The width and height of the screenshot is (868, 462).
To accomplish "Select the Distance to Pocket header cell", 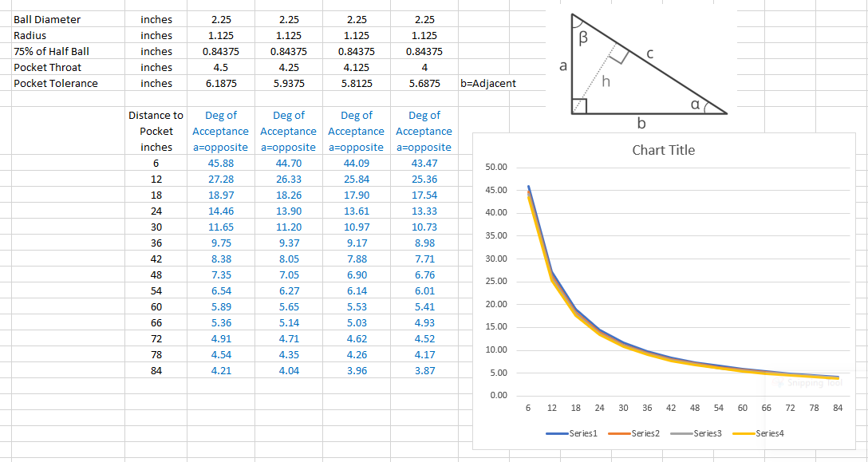I will tap(156, 131).
